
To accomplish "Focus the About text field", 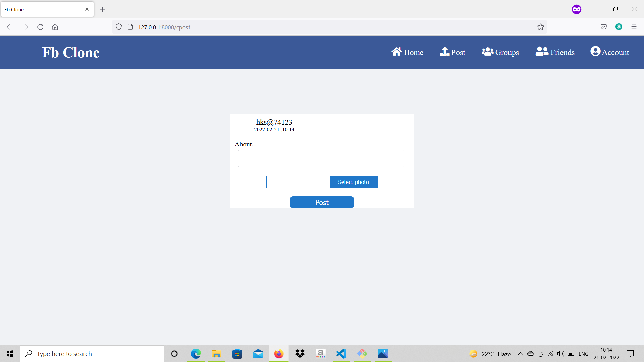I will pos(321,159).
